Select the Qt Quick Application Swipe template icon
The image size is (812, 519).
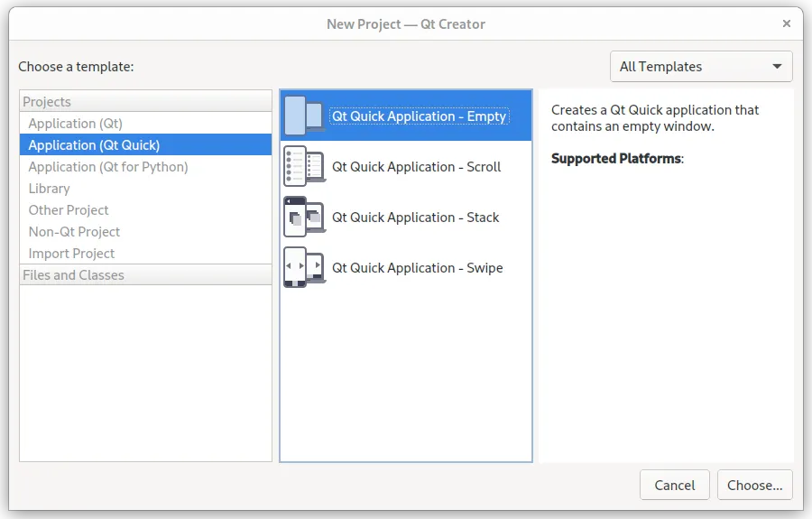tap(305, 267)
